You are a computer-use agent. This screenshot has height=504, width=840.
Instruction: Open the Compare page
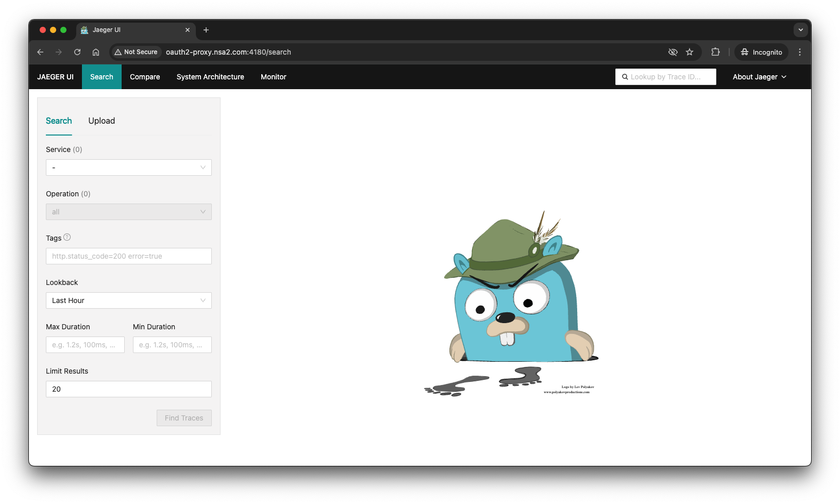pyautogui.click(x=145, y=77)
